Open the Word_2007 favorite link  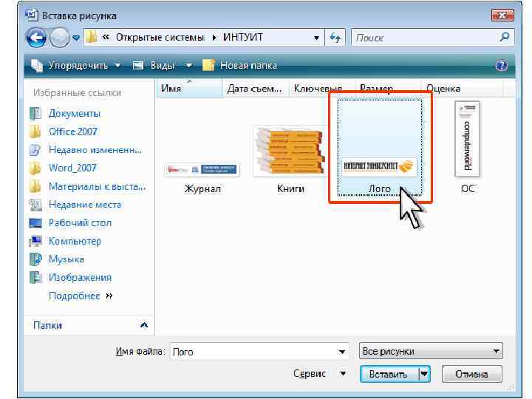point(72,168)
